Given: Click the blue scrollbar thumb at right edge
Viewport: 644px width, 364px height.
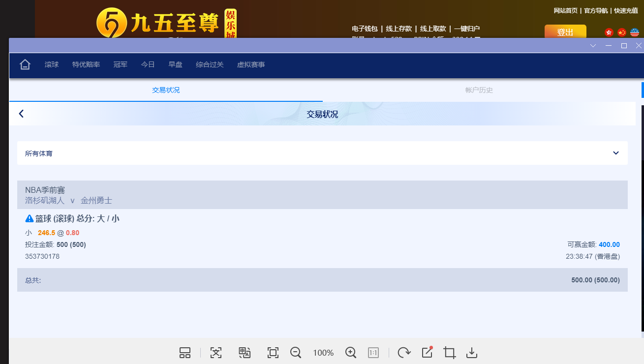Looking at the screenshot, I should pos(643,90).
